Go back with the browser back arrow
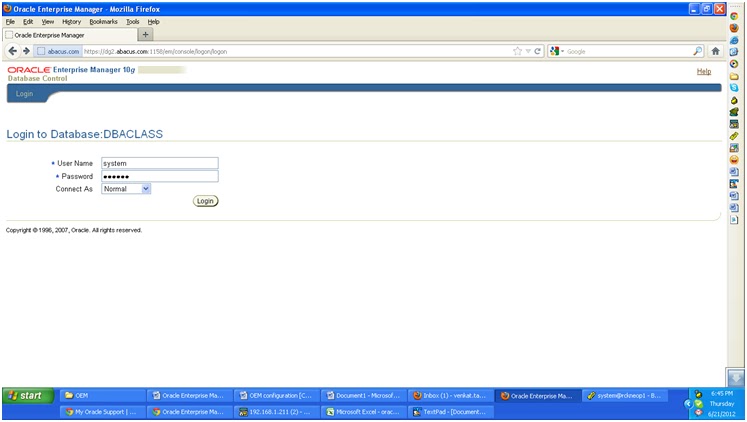Viewport: 747px width, 422px height. click(13, 51)
